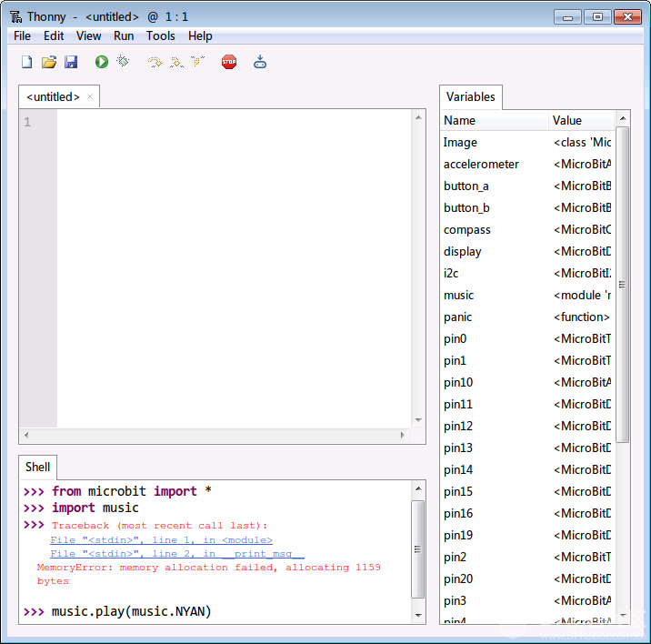This screenshot has width=651, height=644.
Task: Click the Shell vertical scrollbar thumb
Action: click(418, 549)
